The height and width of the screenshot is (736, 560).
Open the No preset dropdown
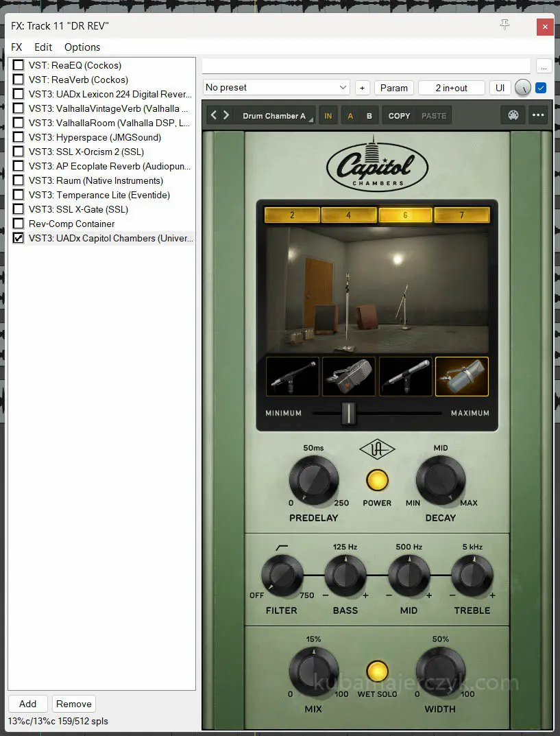277,88
